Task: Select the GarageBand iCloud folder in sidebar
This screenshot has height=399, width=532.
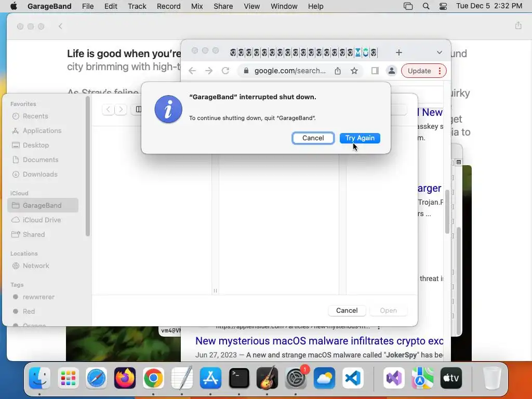Action: [x=43, y=205]
